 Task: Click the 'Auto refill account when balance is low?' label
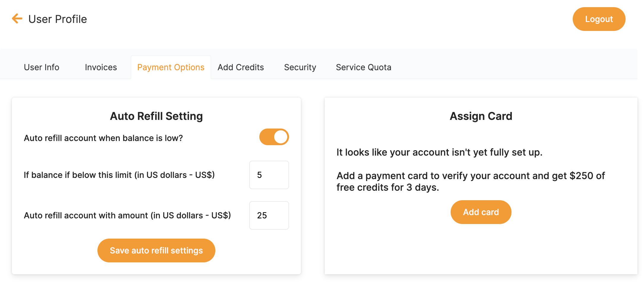(x=103, y=138)
